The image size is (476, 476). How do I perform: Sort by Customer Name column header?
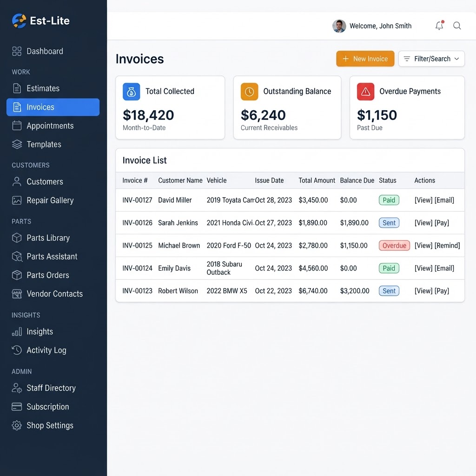(x=180, y=180)
